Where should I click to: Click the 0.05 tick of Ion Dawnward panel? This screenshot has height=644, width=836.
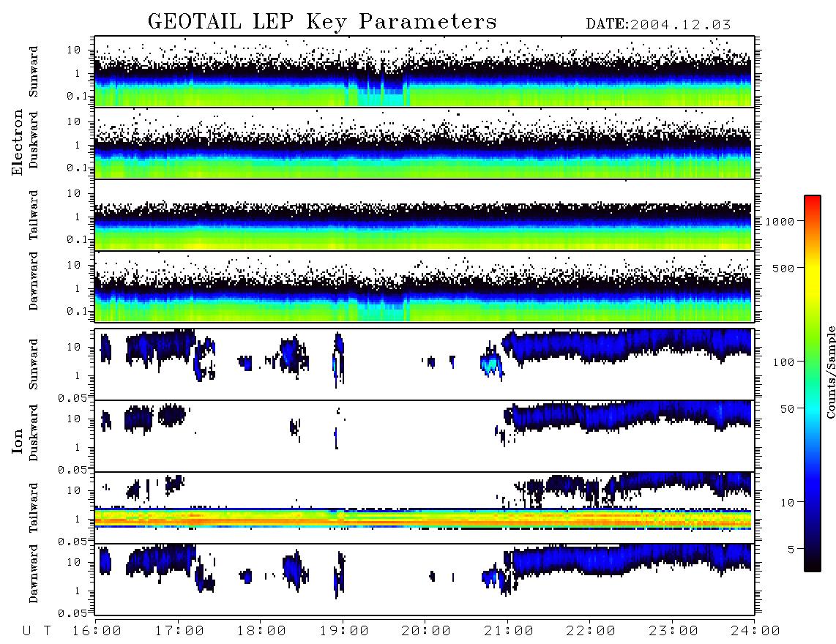click(x=72, y=613)
